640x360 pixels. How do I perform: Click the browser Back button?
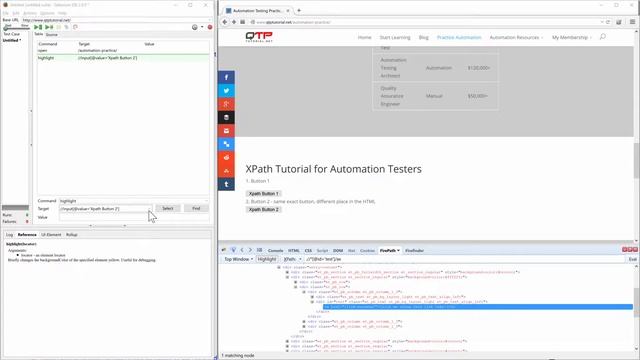(224, 22)
